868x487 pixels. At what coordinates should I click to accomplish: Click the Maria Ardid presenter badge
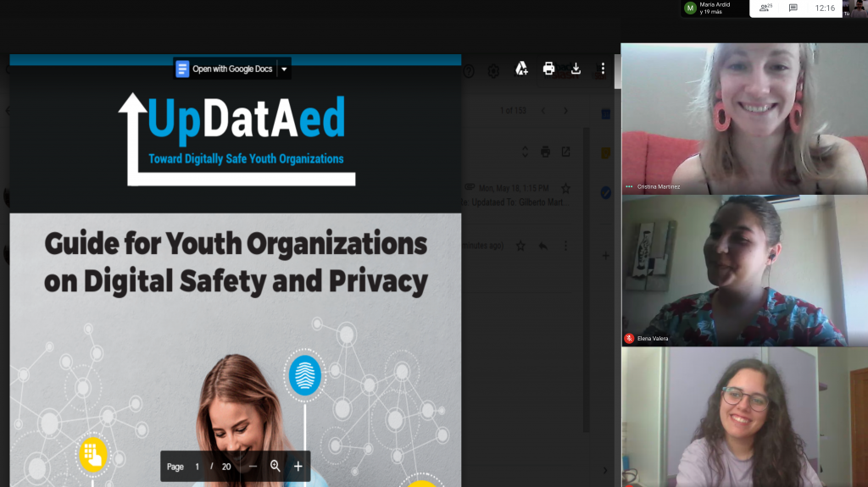[715, 8]
